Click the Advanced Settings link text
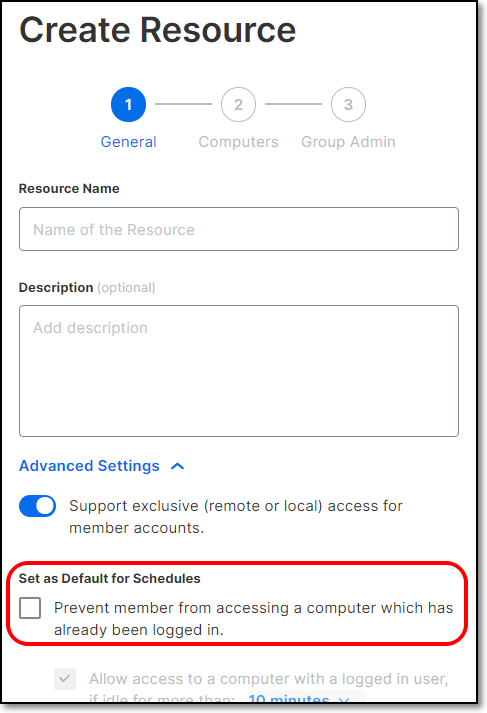This screenshot has width=487, height=713. point(89,466)
